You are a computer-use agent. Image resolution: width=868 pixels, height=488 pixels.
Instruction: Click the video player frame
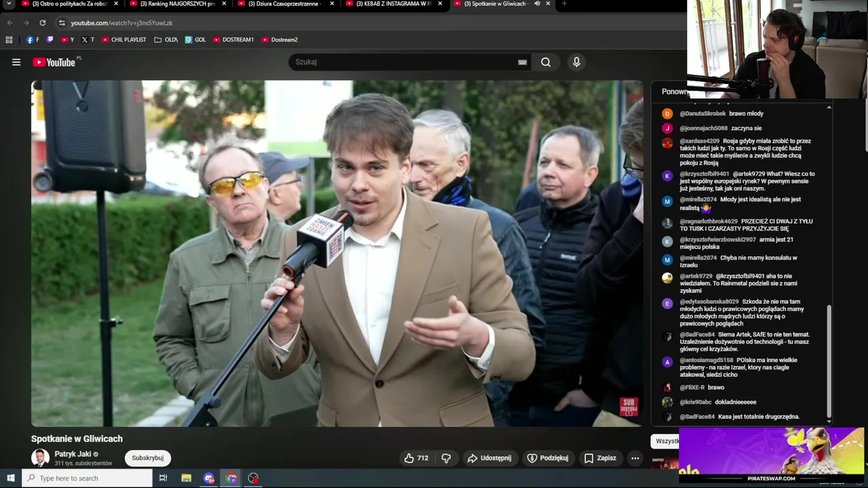[x=337, y=253]
